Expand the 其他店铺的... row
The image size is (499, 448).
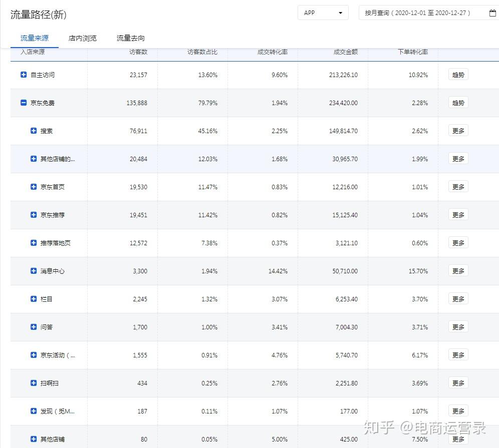click(x=34, y=159)
